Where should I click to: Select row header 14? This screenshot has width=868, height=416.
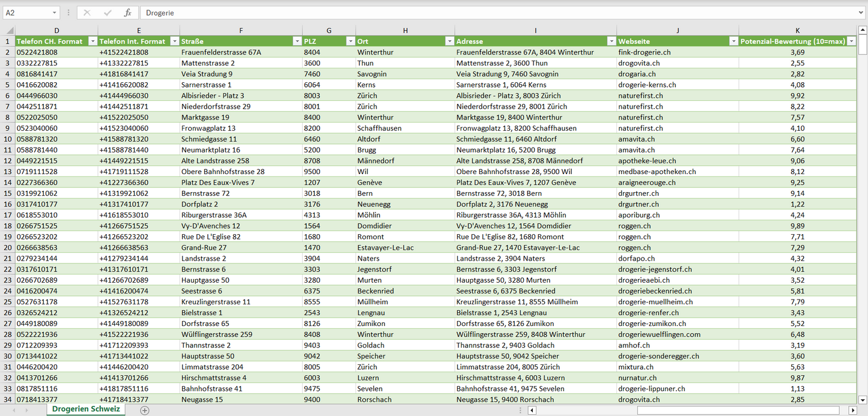[x=8, y=182]
